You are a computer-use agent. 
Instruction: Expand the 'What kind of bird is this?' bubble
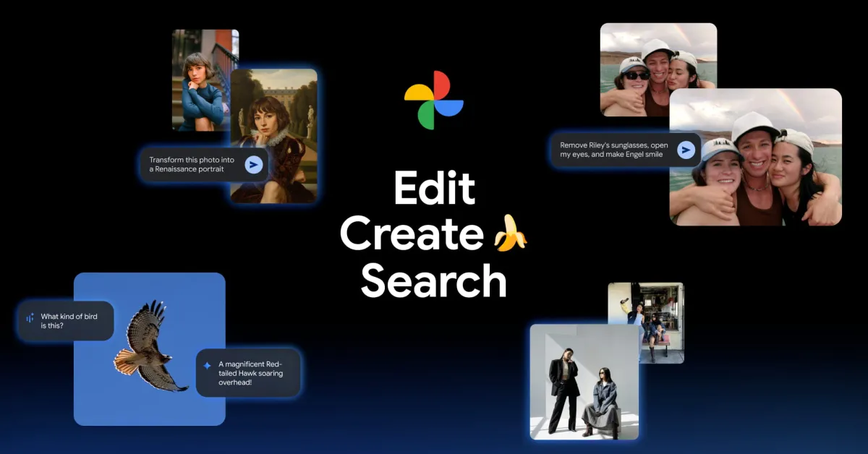tap(65, 321)
